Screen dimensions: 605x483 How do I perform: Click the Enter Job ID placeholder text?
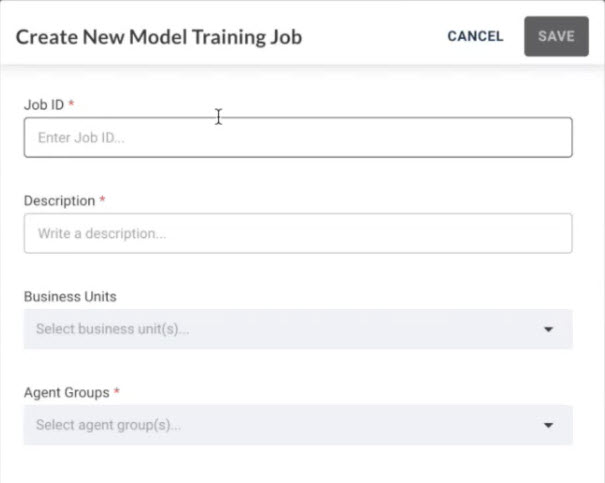(81, 138)
